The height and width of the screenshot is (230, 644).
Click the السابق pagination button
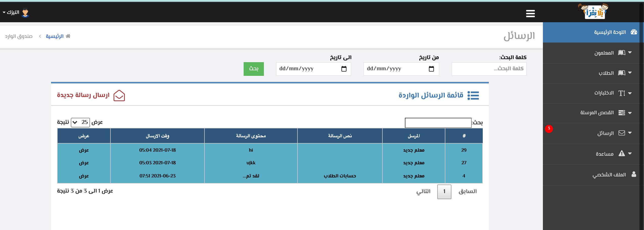pos(468,192)
